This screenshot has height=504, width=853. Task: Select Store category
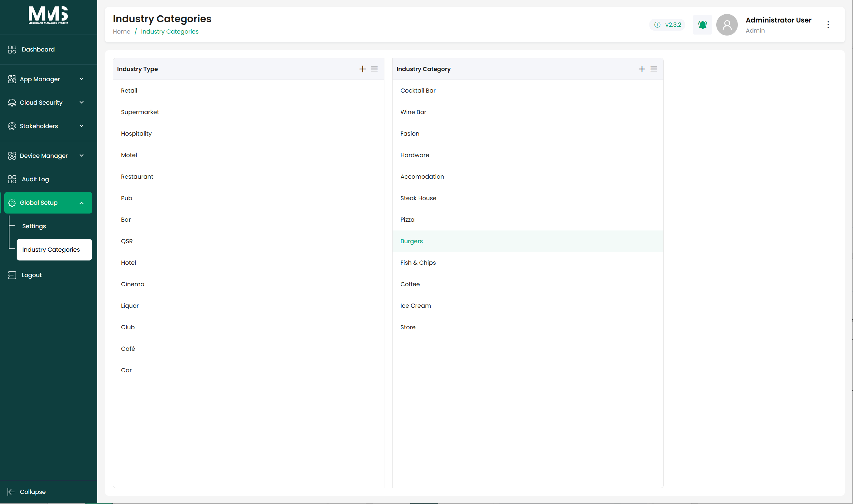tap(528, 327)
